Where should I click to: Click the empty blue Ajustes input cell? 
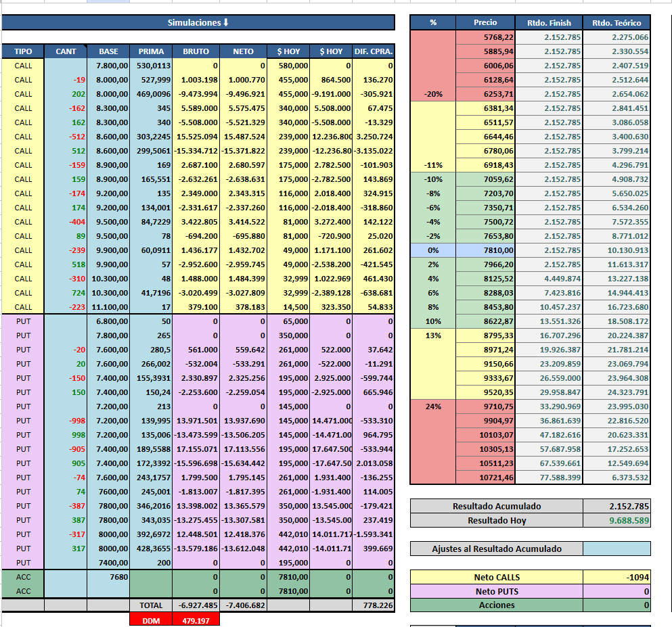click(x=617, y=549)
